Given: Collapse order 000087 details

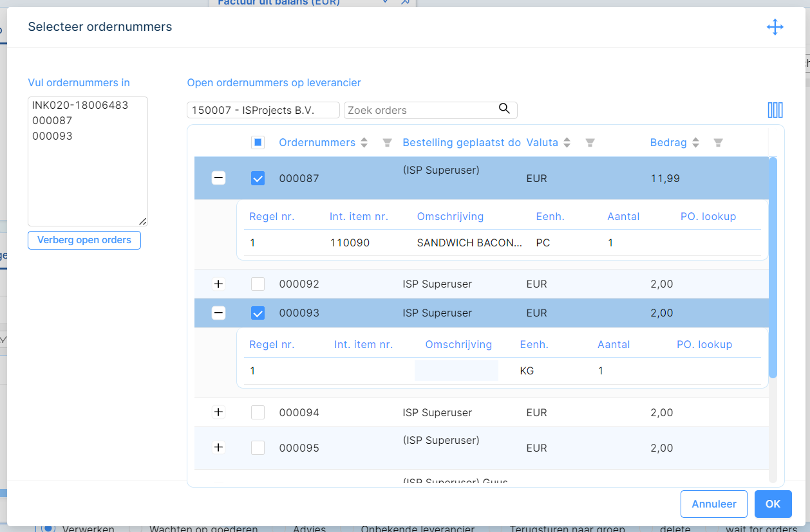Looking at the screenshot, I should click(219, 178).
